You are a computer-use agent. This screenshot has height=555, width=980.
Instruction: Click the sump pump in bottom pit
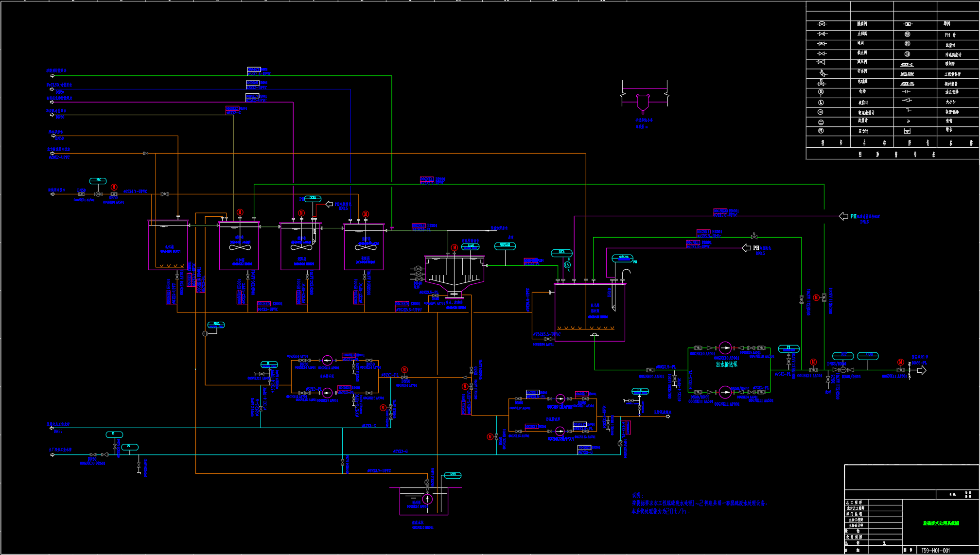click(x=427, y=499)
